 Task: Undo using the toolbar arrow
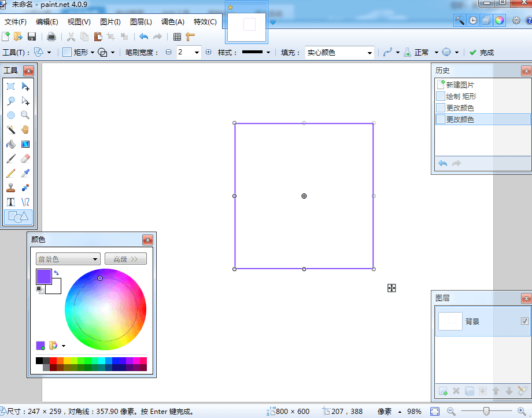pos(144,36)
